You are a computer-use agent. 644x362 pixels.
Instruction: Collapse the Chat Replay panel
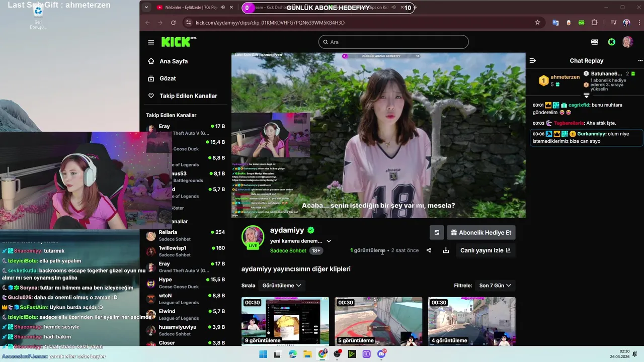(533, 61)
